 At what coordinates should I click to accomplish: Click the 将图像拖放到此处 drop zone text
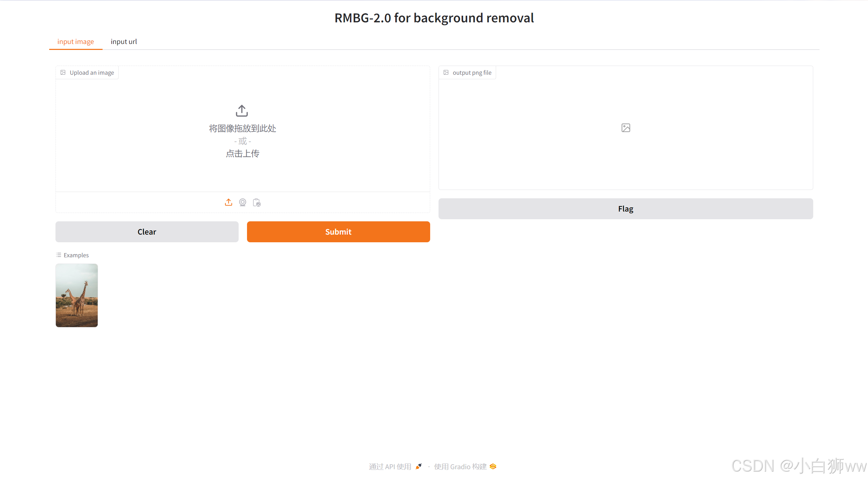coord(242,128)
